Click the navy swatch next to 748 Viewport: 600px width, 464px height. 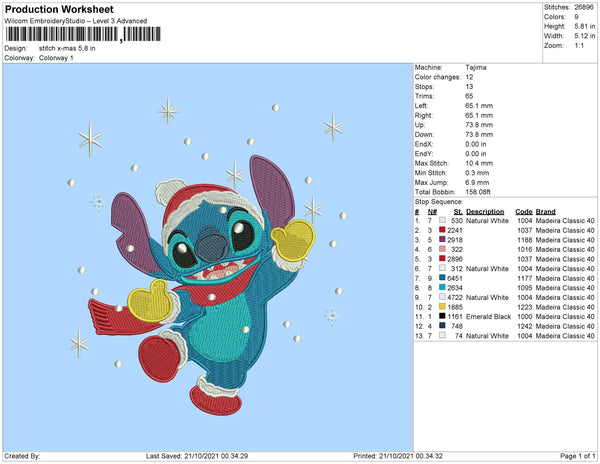(x=442, y=326)
